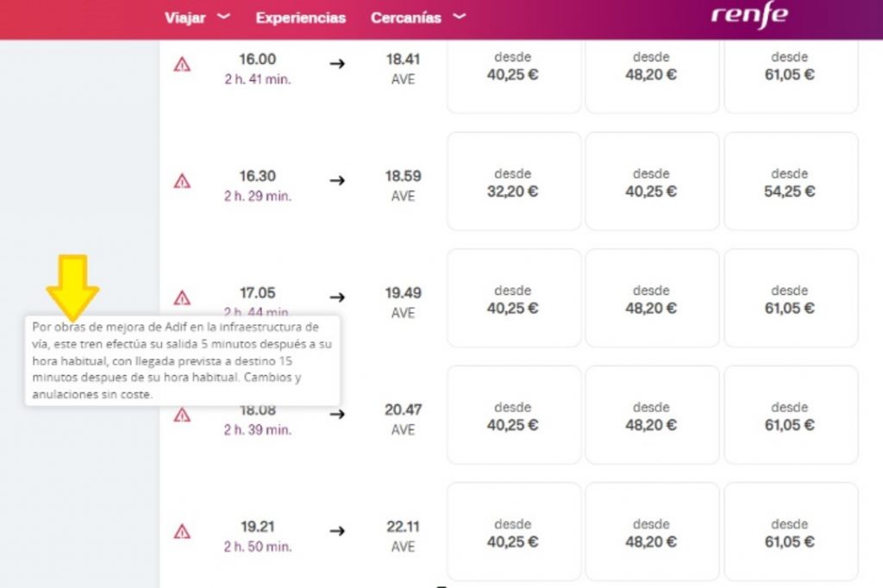Image resolution: width=883 pixels, height=588 pixels.
Task: Pick the 48,20 € fare for 17.05 train
Action: click(651, 298)
